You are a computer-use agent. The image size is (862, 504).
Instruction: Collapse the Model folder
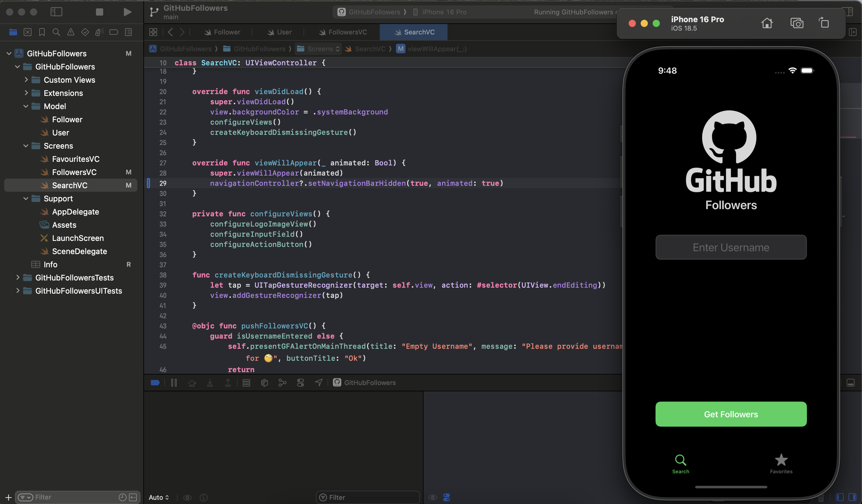(x=26, y=106)
